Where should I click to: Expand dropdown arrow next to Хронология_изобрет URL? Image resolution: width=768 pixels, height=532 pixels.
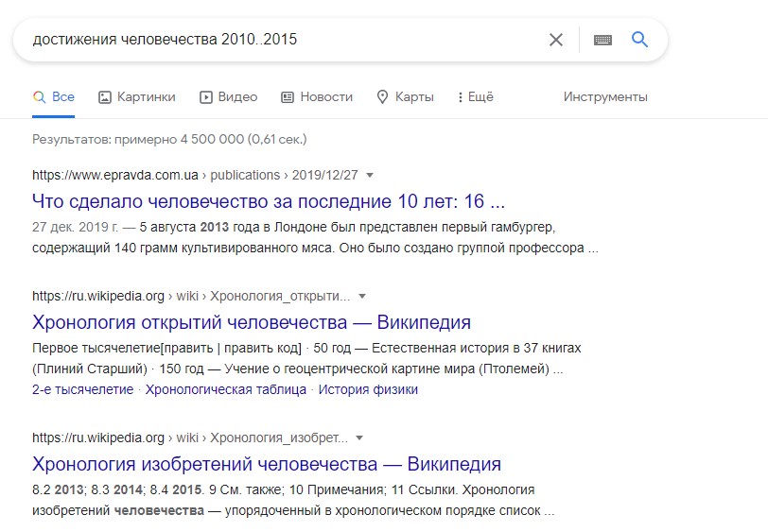[359, 438]
